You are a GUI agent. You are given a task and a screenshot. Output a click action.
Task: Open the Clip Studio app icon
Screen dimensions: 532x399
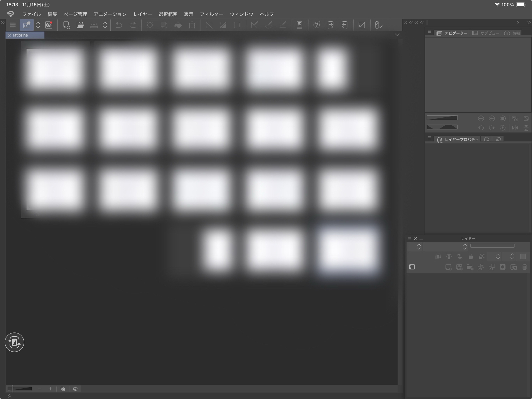coord(49,25)
